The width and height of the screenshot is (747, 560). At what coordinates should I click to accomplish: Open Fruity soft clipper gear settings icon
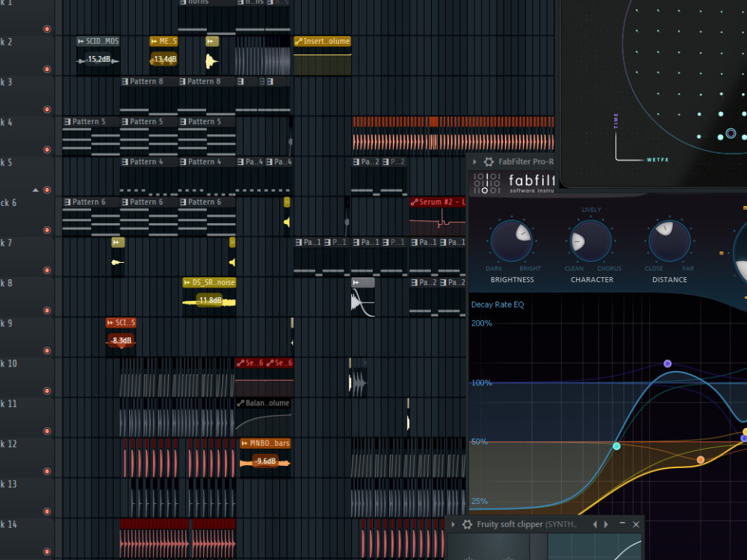[468, 524]
